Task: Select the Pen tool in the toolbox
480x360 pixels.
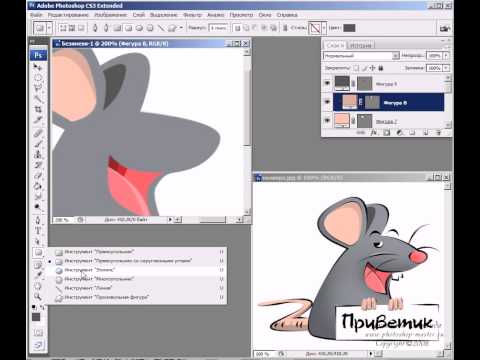Action: (38, 220)
